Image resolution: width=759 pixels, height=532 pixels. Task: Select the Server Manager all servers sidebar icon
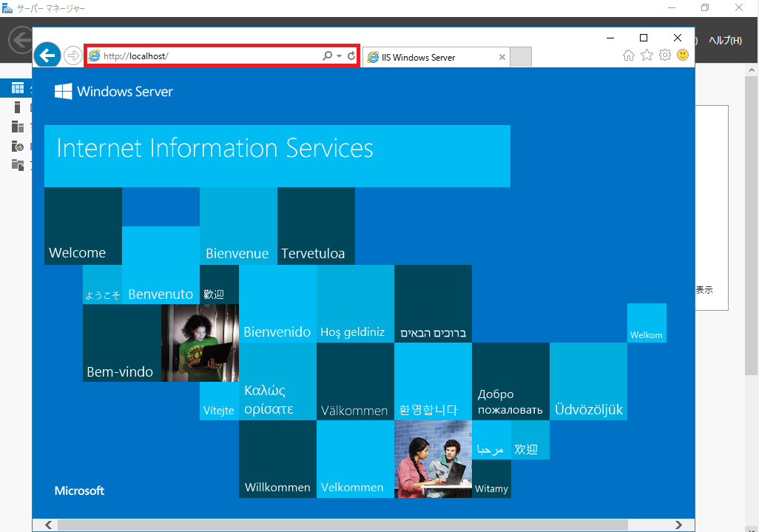(18, 127)
